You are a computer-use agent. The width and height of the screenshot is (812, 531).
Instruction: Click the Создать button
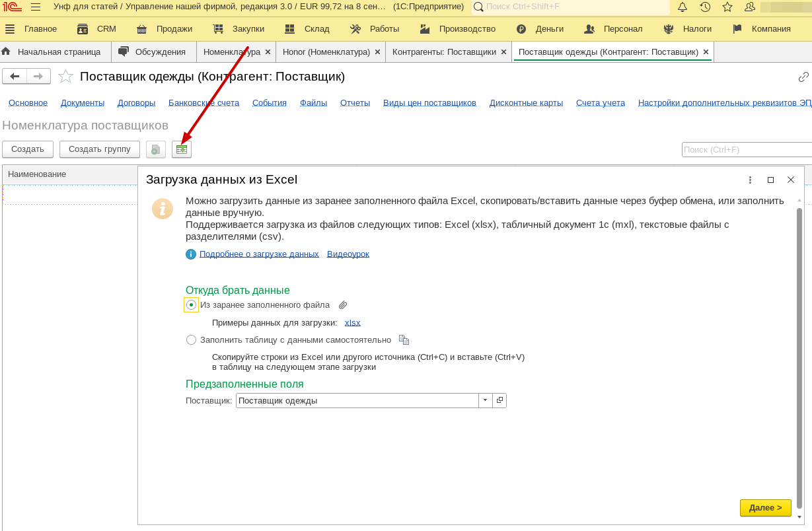28,149
